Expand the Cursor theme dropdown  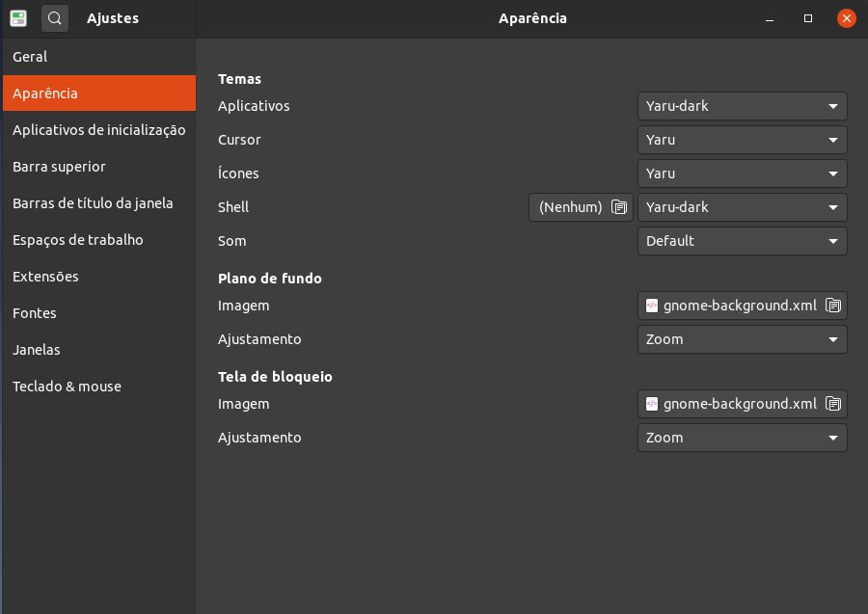pyautogui.click(x=742, y=140)
